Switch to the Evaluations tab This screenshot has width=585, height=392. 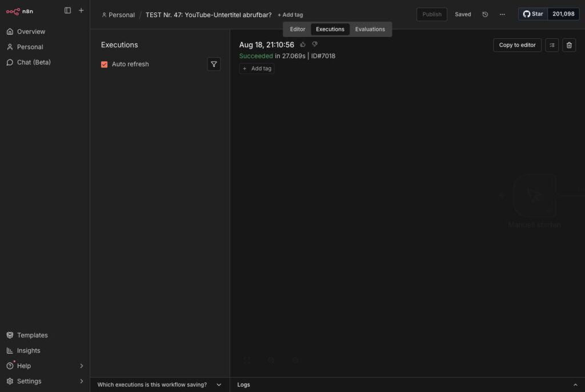(x=370, y=29)
